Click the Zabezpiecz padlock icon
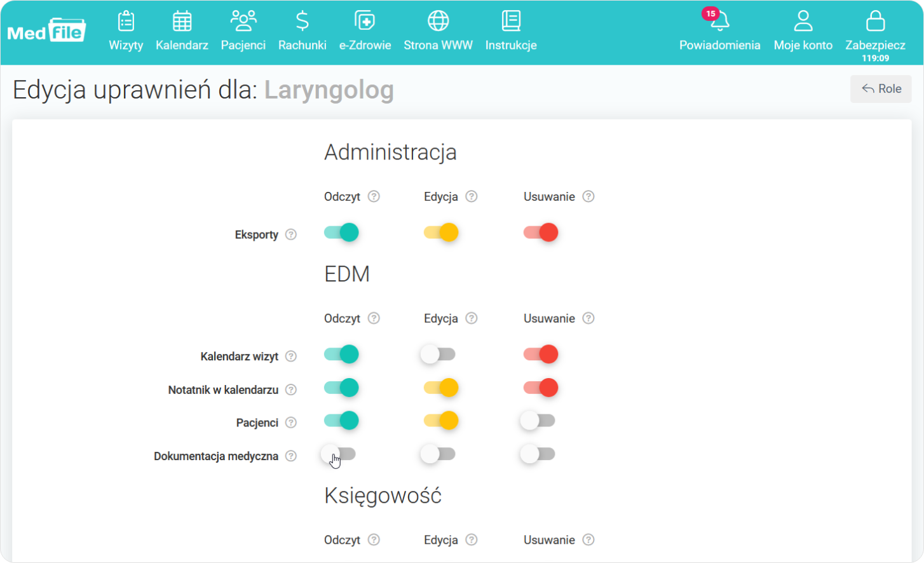Image resolution: width=924 pixels, height=563 pixels. tap(875, 22)
